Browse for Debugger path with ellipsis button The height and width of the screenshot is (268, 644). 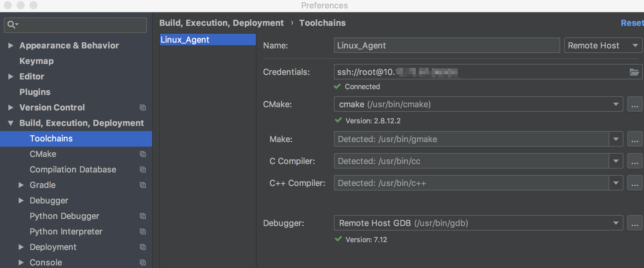tap(635, 223)
